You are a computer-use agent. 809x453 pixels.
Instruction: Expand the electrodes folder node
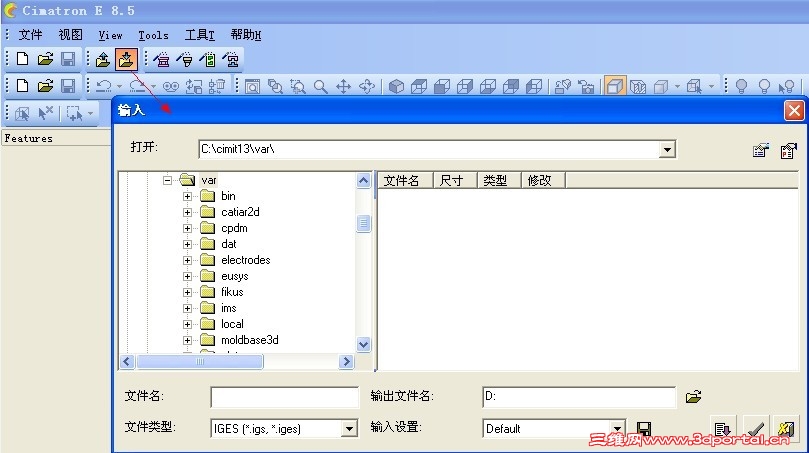coord(187,260)
